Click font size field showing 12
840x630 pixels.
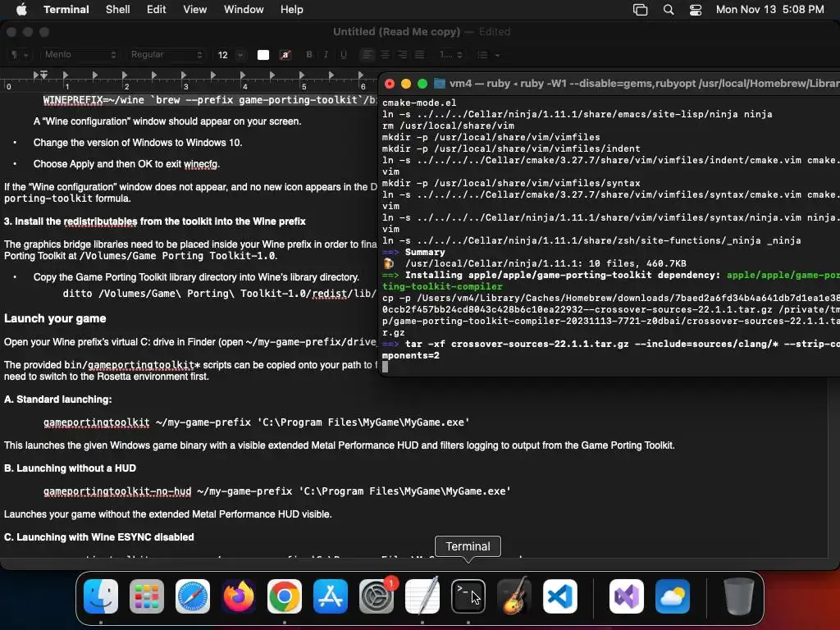point(223,55)
